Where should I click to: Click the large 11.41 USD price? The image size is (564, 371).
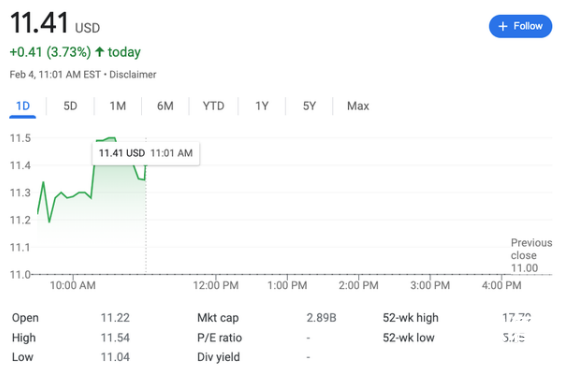pos(55,23)
